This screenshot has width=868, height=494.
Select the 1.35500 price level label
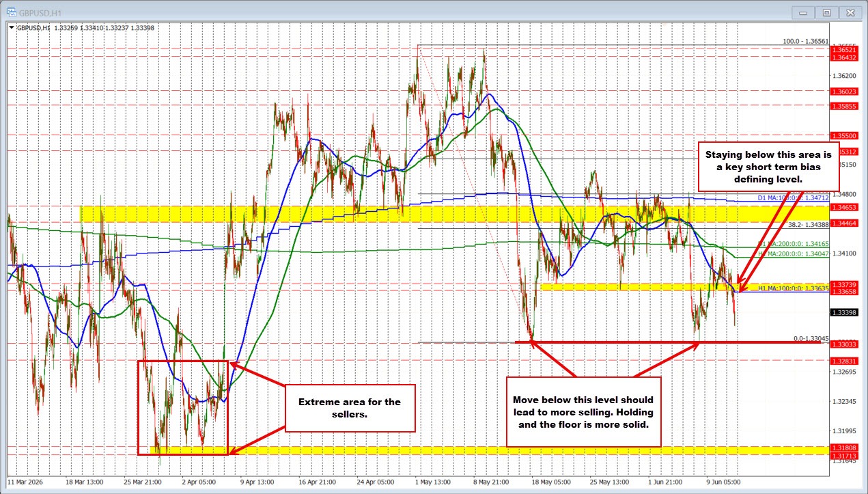(x=844, y=136)
